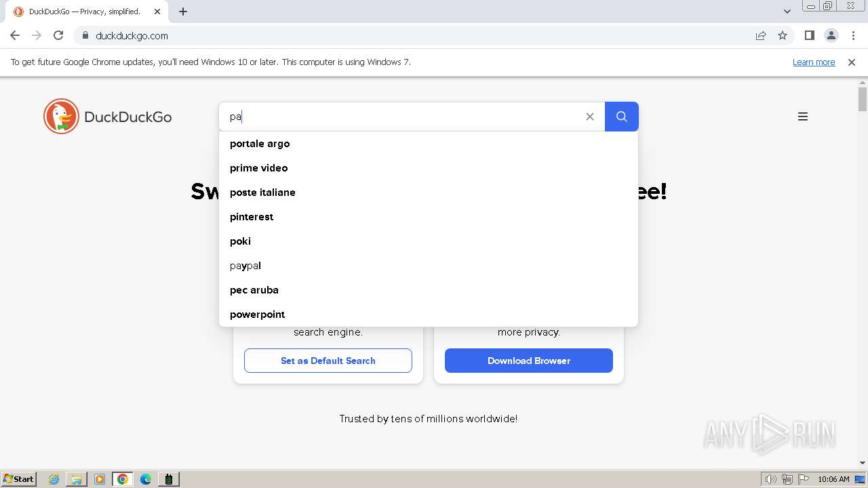Click the Chrome taskbar icon
The image size is (868, 488).
(123, 479)
